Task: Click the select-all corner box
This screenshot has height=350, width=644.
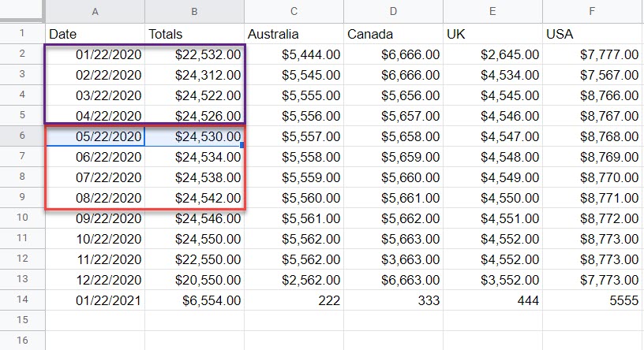Action: click(22, 12)
